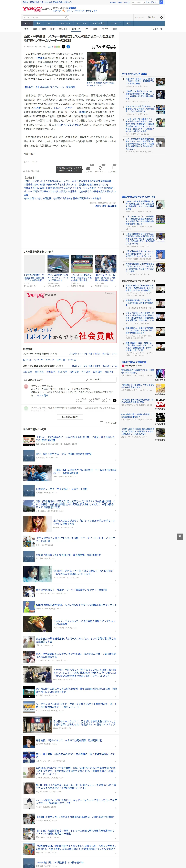Viewport: 186px width, 868px height.
Task: Open the Yahoo! JAPAN header link
Action: 116,2
